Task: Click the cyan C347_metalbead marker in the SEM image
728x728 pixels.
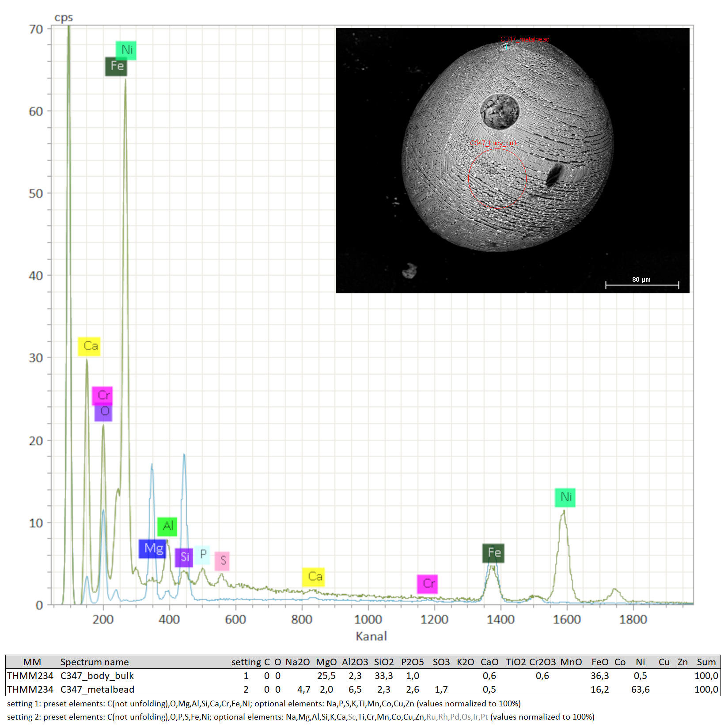Action: click(506, 46)
